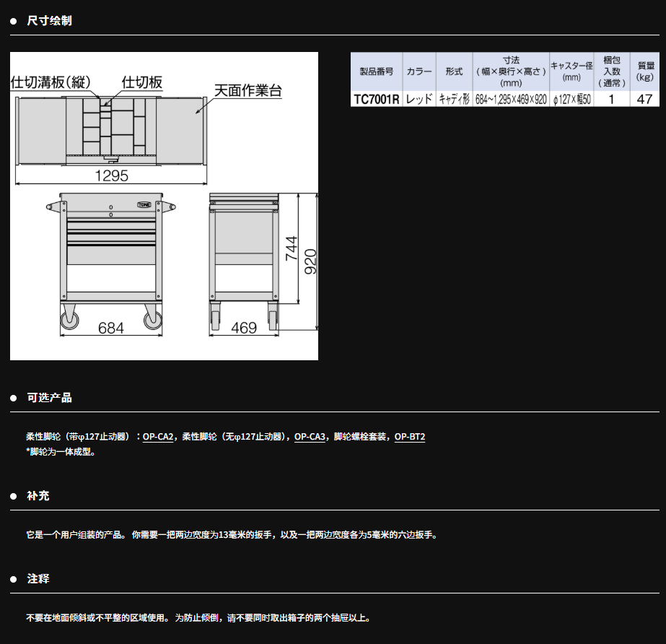Click the bullet beside 可选产品 heading
666x644 pixels.
click(14, 398)
